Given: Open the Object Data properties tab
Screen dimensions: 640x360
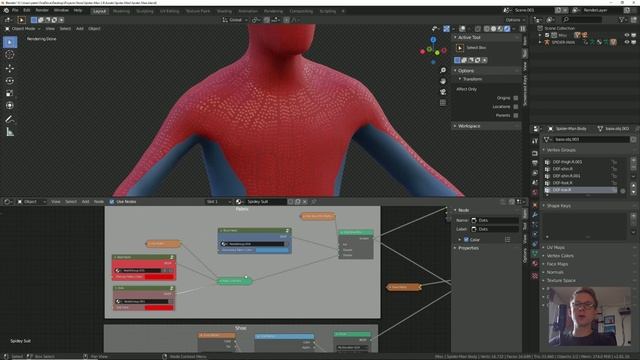Looking at the screenshot, I should [x=535, y=254].
